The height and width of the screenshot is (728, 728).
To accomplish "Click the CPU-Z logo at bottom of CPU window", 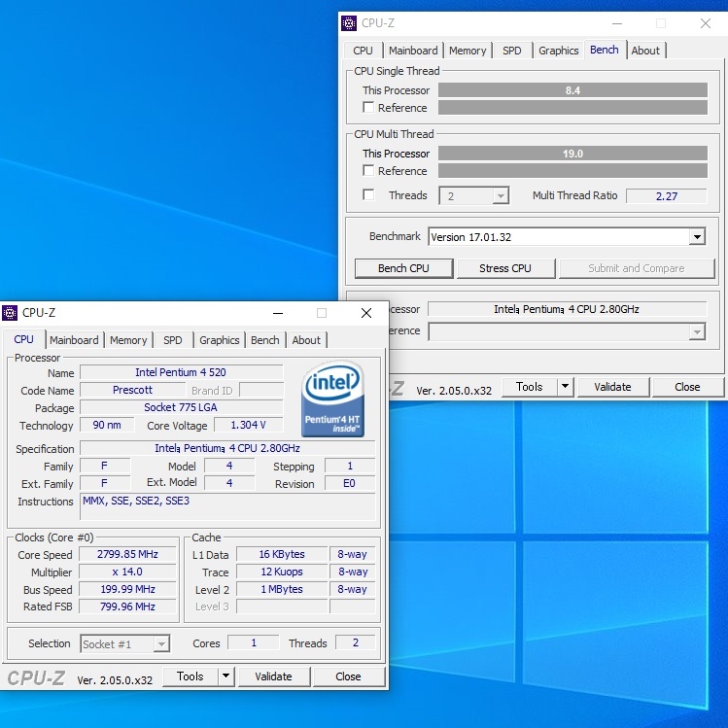I will [x=37, y=677].
